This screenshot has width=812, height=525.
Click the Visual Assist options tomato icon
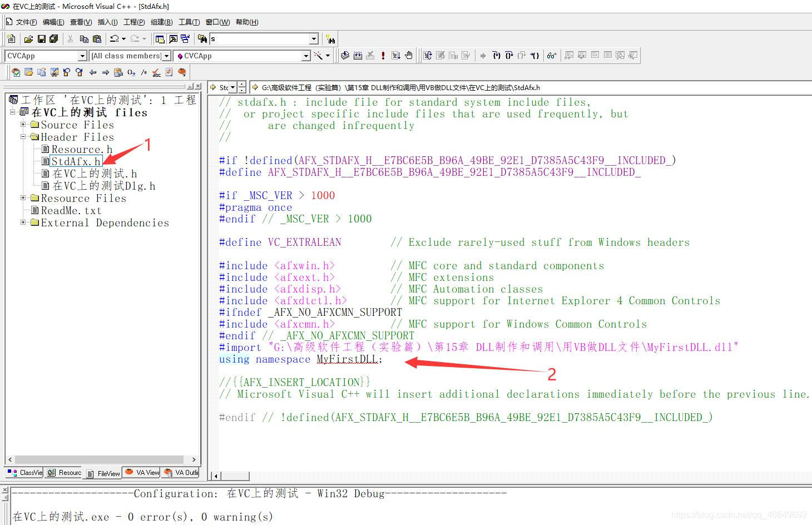tap(182, 72)
